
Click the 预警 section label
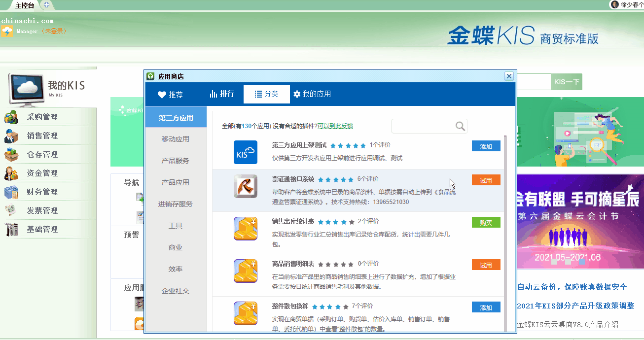[x=132, y=235]
